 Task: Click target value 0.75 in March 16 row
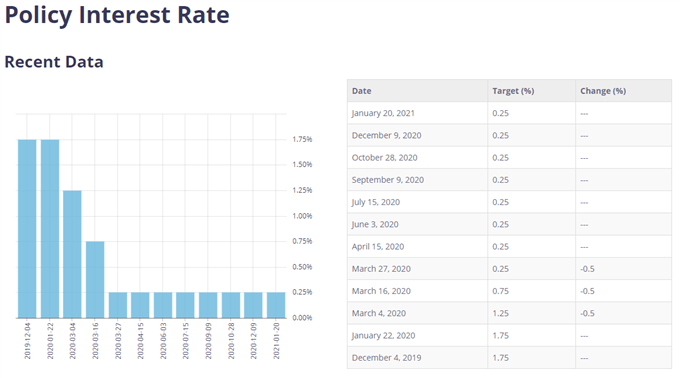(500, 291)
